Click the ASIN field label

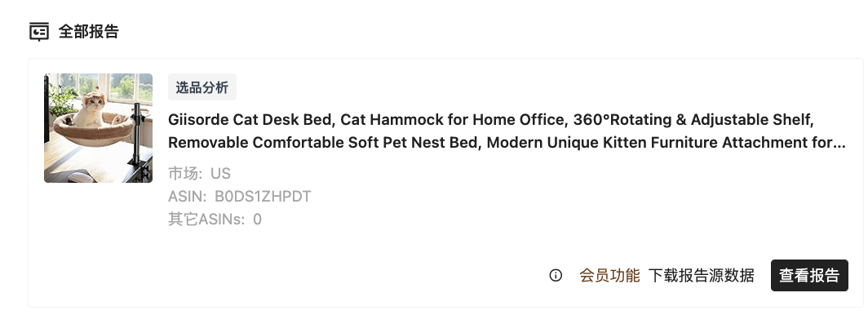point(187,197)
